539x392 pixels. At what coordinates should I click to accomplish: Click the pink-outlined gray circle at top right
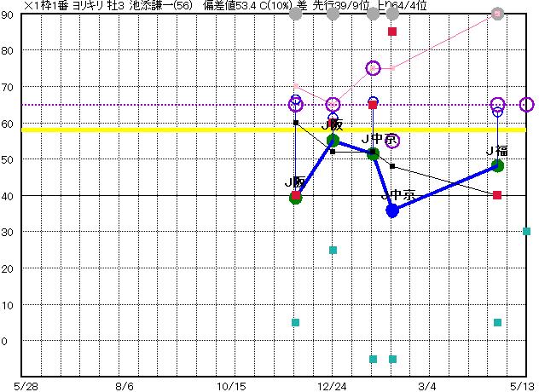click(x=498, y=14)
